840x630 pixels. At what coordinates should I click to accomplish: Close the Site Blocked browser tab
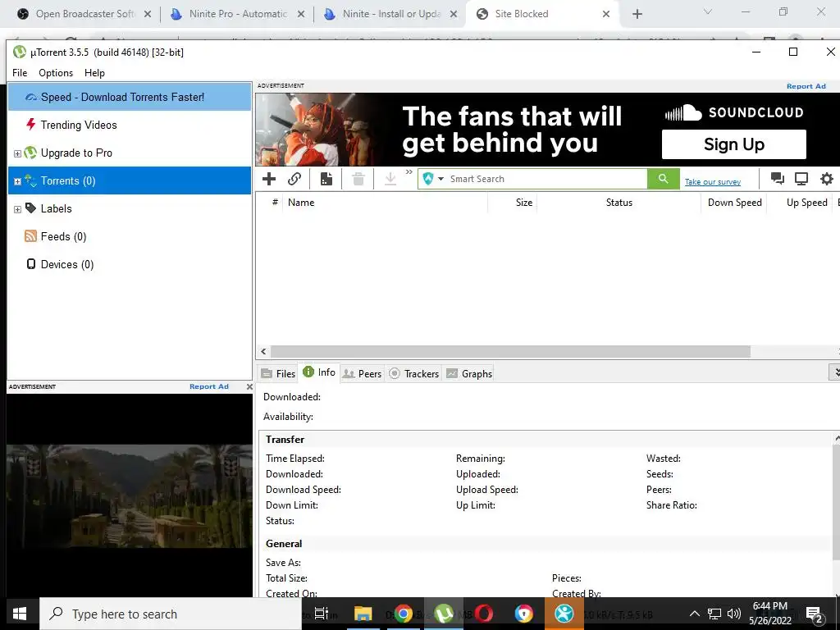pos(606,14)
